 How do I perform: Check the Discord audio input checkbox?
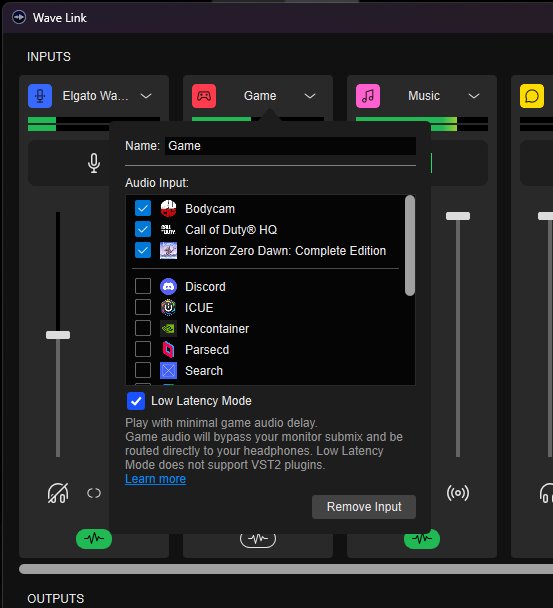click(143, 286)
